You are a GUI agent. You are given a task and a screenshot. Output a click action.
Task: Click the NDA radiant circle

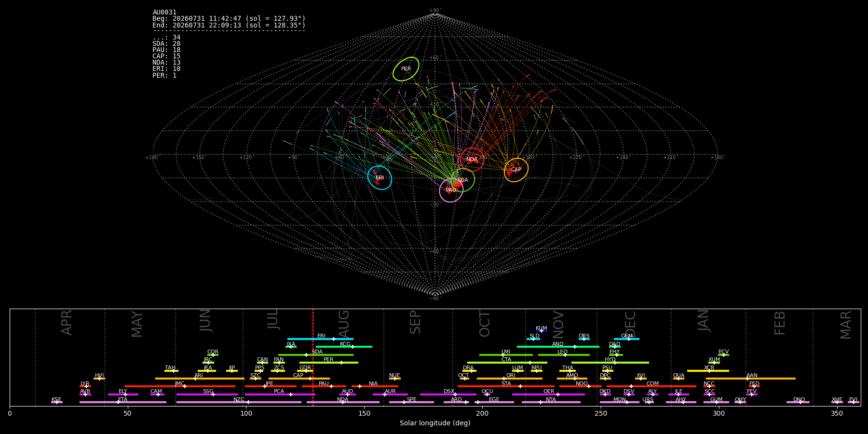[472, 160]
